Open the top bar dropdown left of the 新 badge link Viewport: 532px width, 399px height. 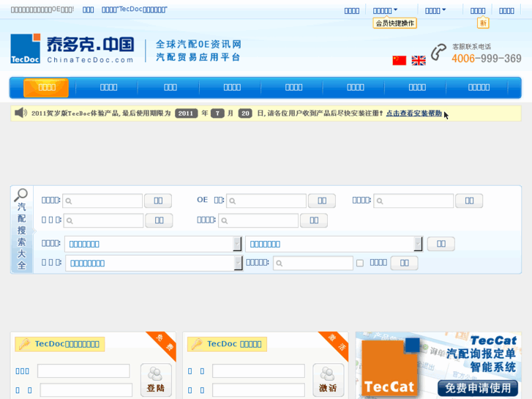tap(435, 10)
